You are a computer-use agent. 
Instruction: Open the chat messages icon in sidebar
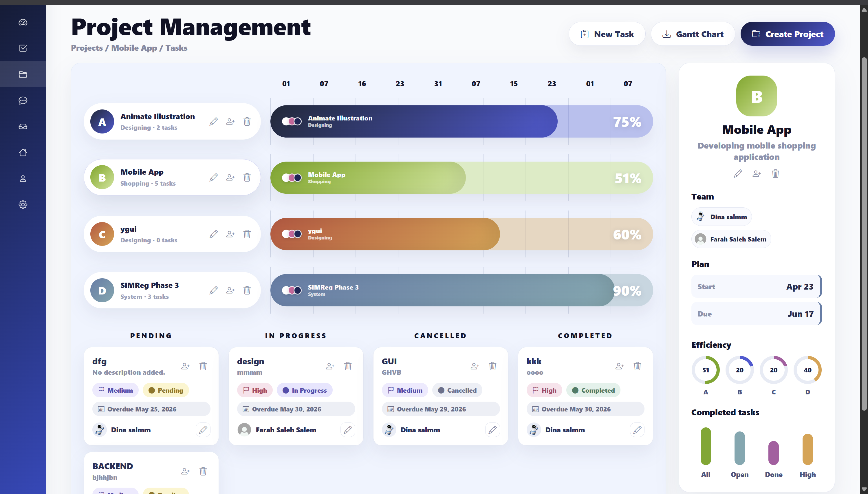pos(23,100)
